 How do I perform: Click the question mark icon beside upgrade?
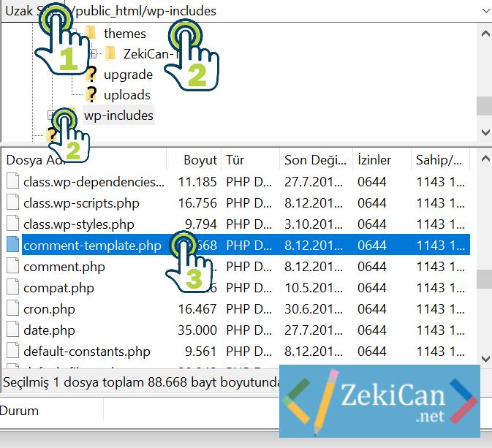[x=91, y=75]
